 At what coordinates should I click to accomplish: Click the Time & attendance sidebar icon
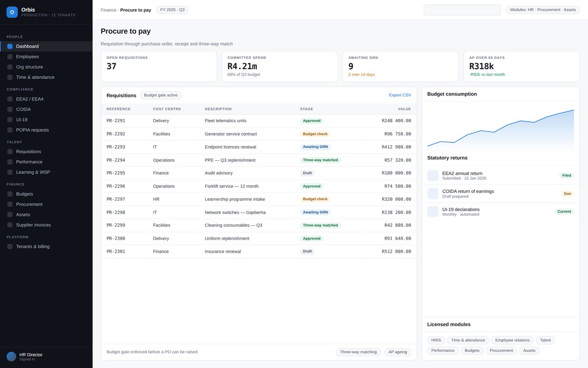[10, 77]
